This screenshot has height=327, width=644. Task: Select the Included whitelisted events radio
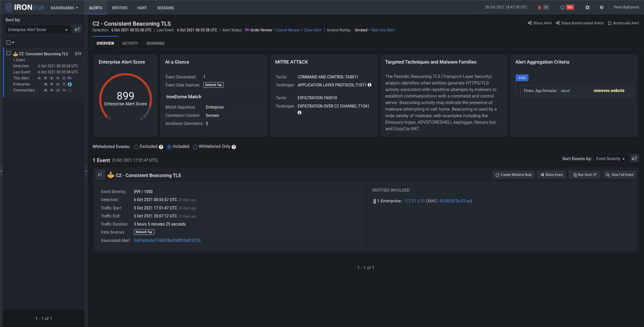coord(169,147)
